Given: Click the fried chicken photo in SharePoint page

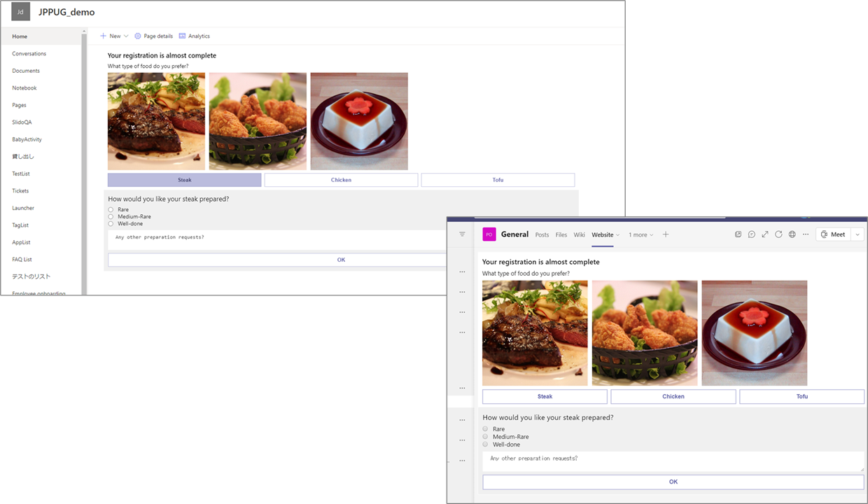Looking at the screenshot, I should click(x=258, y=121).
